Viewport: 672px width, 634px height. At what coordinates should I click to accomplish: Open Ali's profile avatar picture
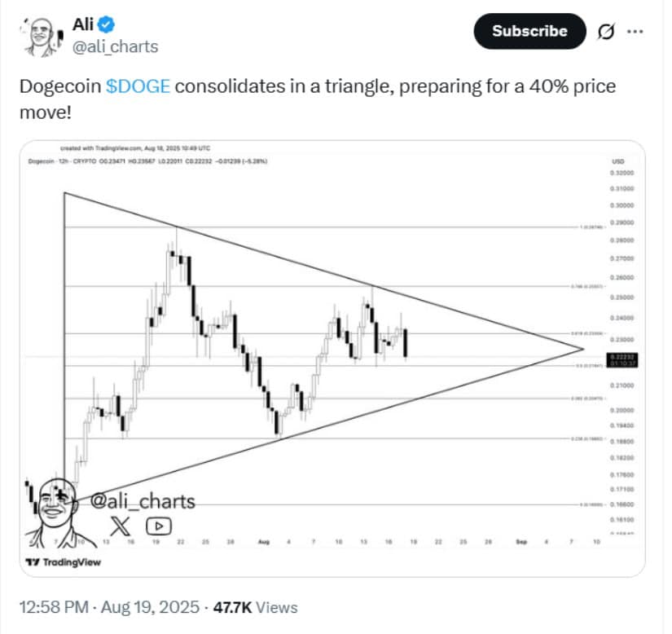(41, 37)
